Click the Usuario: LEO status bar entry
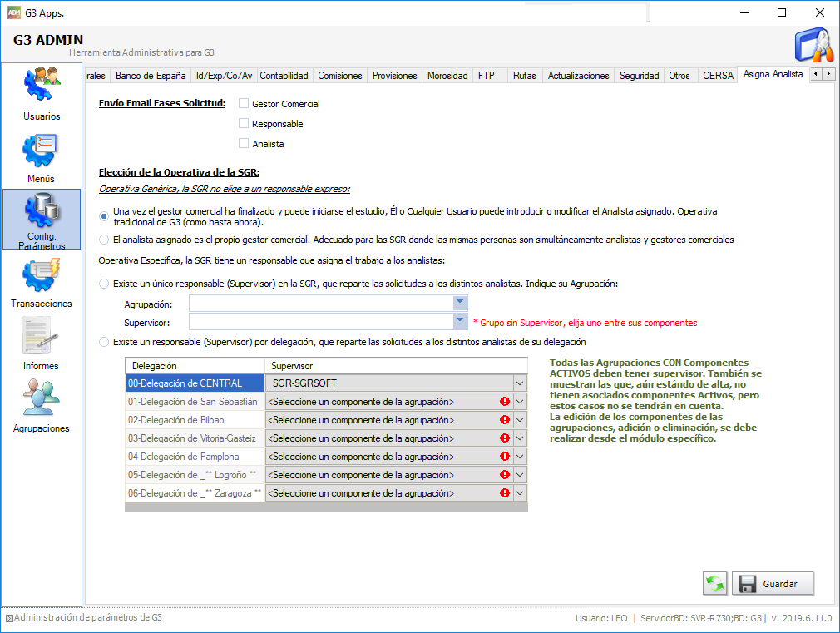The image size is (840, 633). coord(601,618)
